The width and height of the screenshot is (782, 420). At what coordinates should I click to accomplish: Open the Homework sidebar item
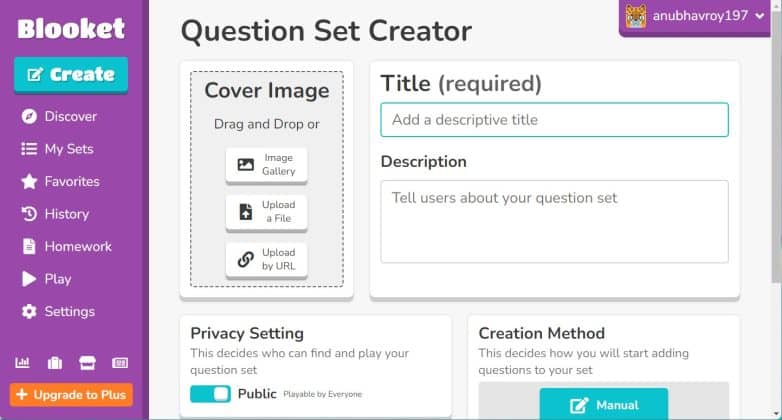(77, 246)
